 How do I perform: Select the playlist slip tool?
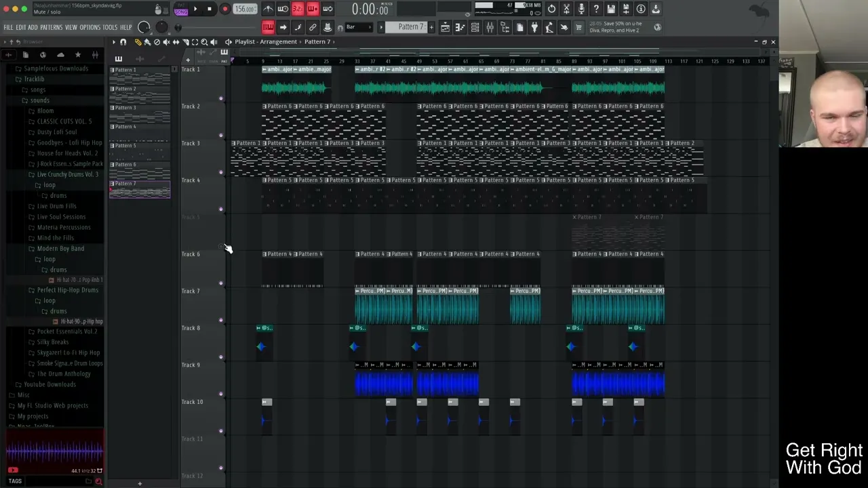click(176, 42)
